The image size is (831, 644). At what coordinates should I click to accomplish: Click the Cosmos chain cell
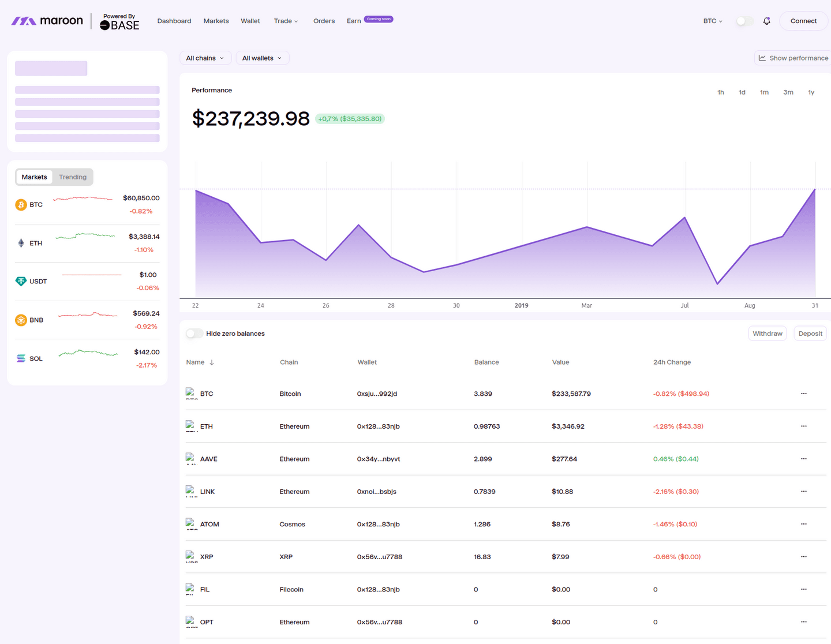[x=292, y=524]
